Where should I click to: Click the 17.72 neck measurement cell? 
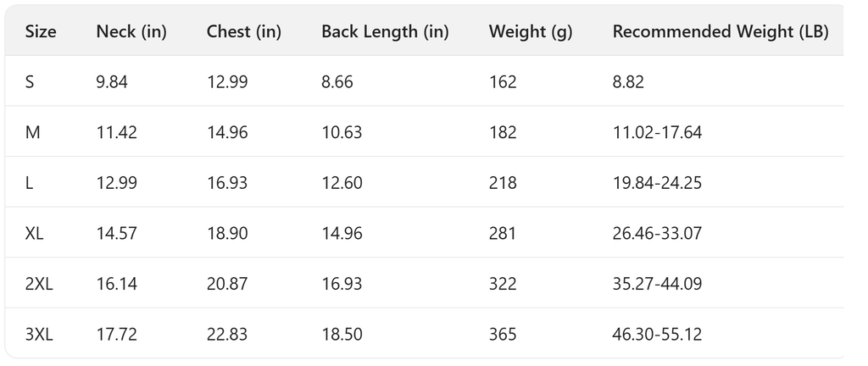(117, 335)
